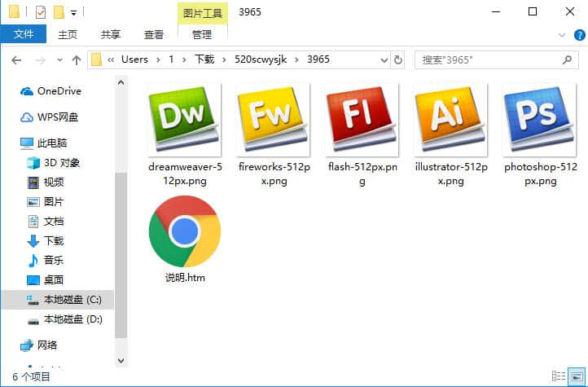Select 此电脑 in the navigation pane

(44, 143)
